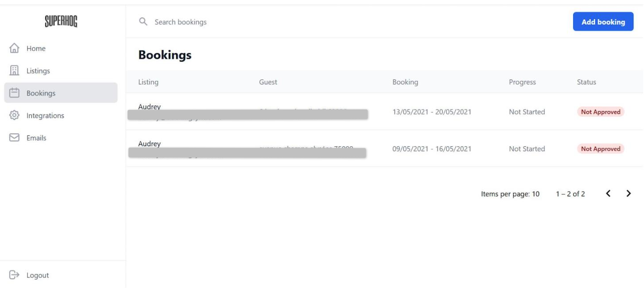Go to the previous page of bookings

click(609, 193)
